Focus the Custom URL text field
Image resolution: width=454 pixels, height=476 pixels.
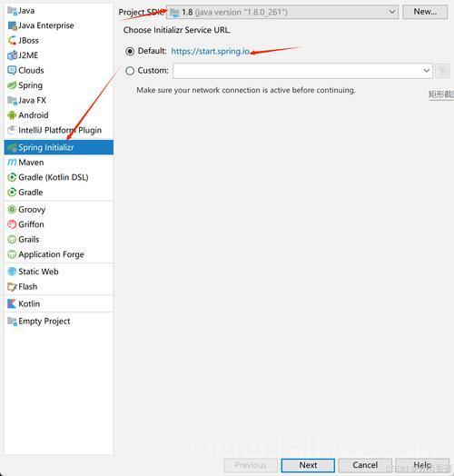[298, 71]
